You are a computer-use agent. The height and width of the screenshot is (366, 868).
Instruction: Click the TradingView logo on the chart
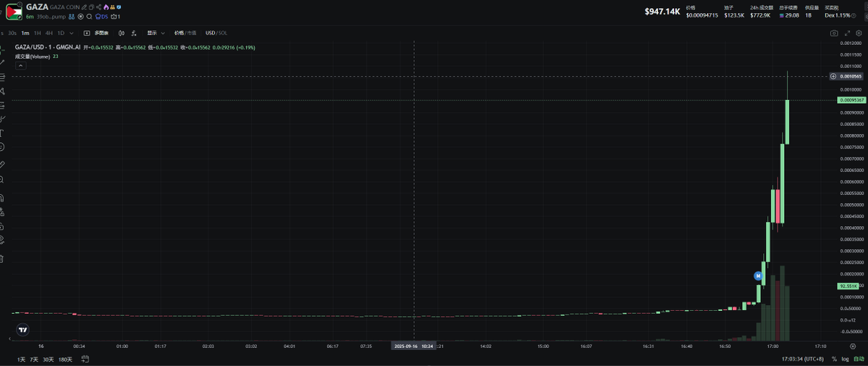(x=22, y=329)
